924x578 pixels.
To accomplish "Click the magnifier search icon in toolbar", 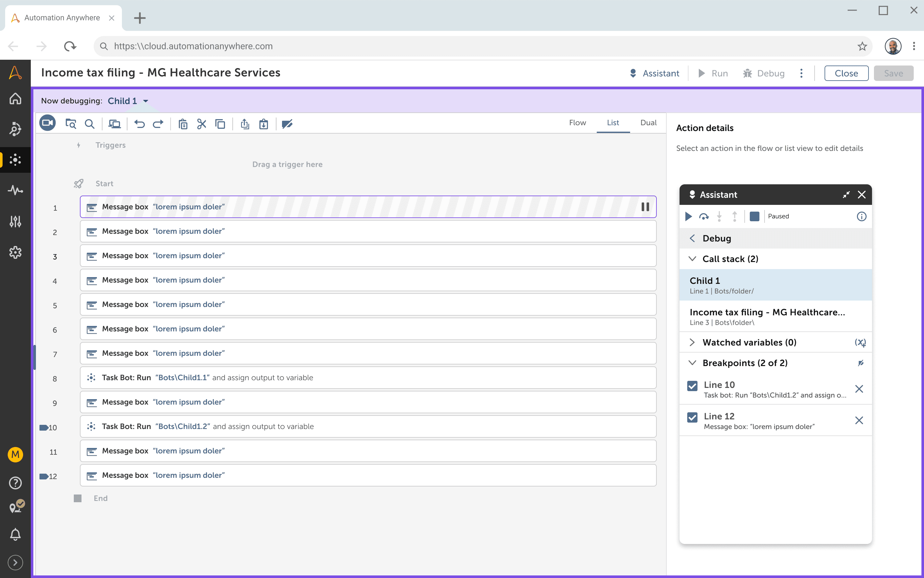I will [x=89, y=124].
